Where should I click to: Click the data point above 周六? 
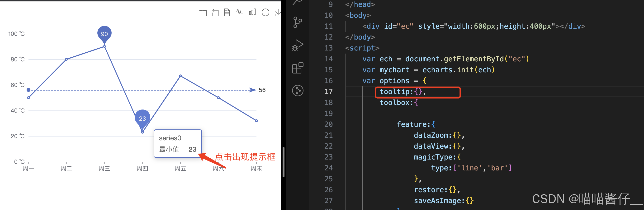pos(218,98)
